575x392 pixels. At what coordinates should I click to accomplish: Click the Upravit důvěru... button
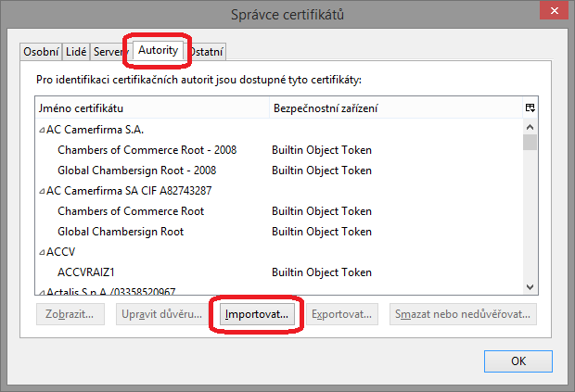coord(161,314)
